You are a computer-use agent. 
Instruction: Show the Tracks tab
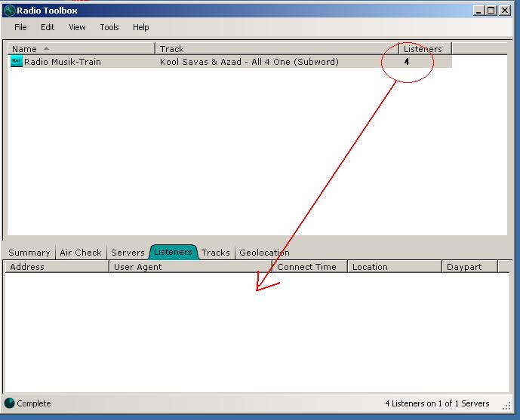coord(215,253)
